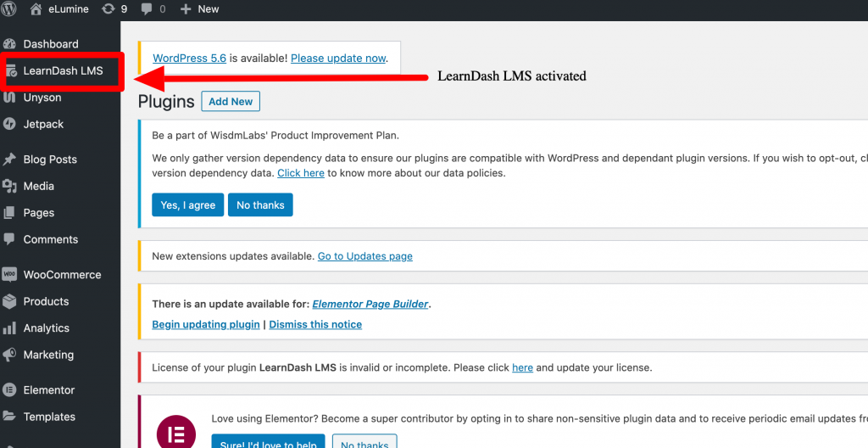Open the eLumine site home icon
The image size is (868, 448).
coord(36,8)
